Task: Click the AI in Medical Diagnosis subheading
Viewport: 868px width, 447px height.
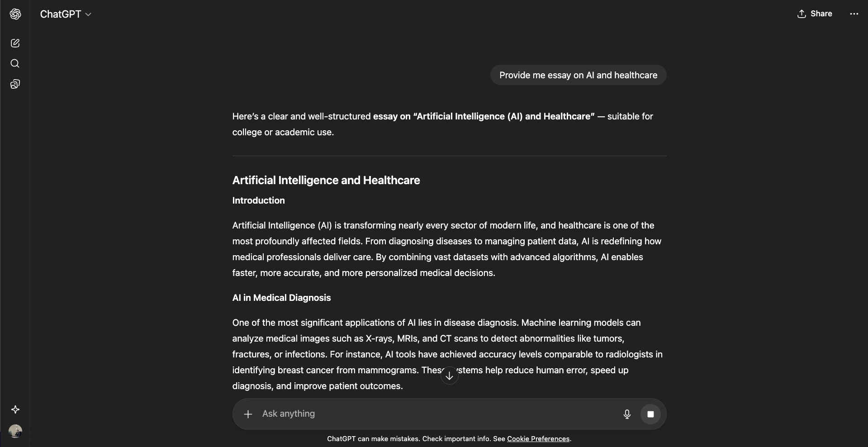Action: click(x=281, y=298)
